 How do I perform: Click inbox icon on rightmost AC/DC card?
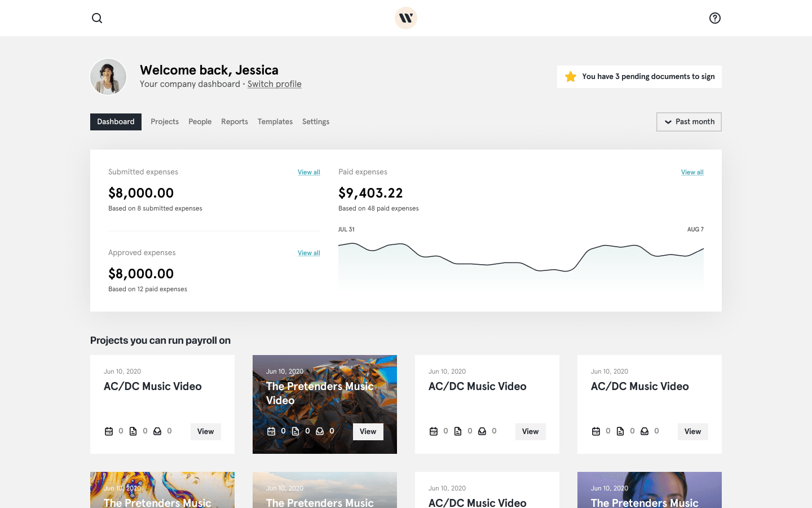coord(645,431)
